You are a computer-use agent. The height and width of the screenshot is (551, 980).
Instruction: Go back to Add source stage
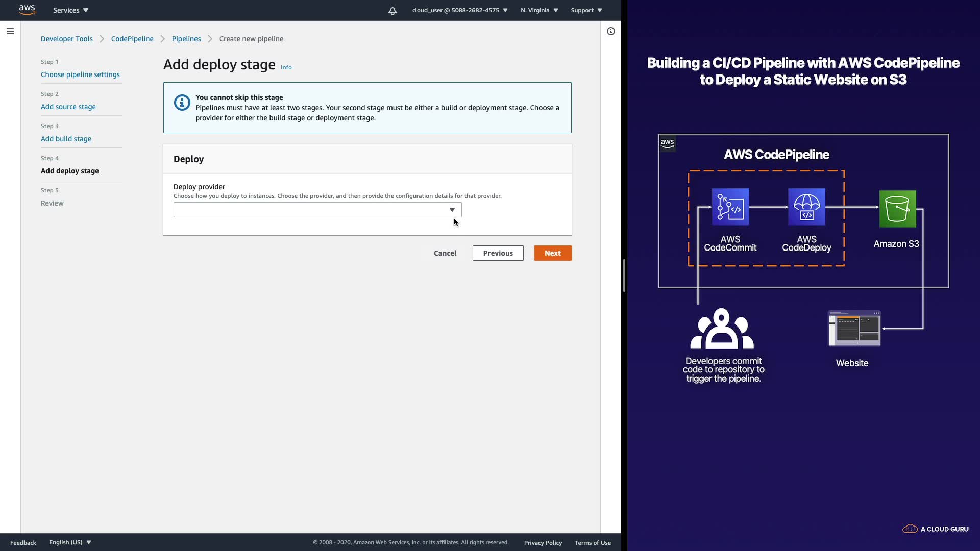point(68,107)
